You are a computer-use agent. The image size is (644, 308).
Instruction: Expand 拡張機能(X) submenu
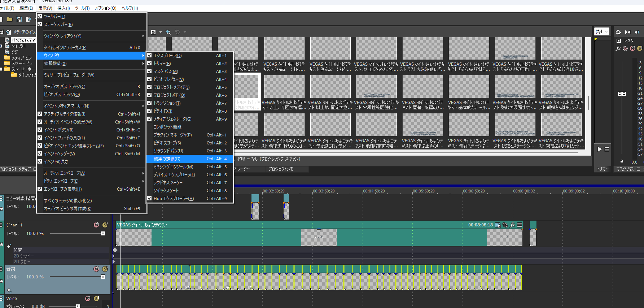click(92, 63)
